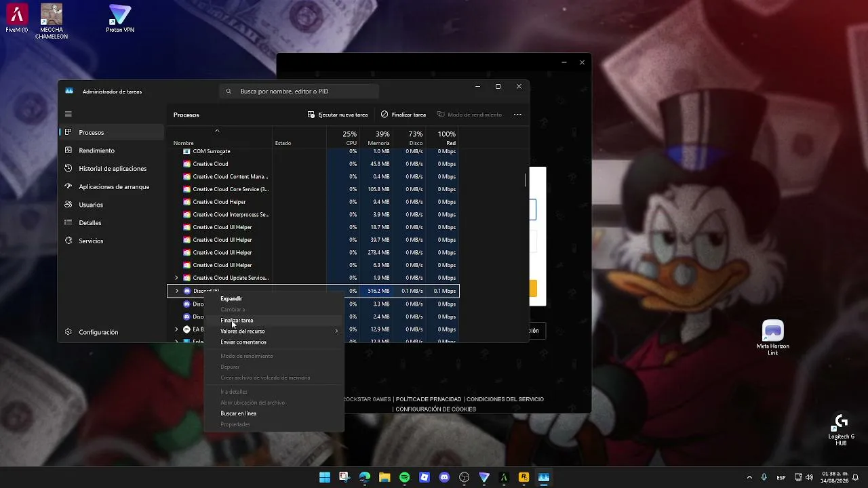Image resolution: width=868 pixels, height=488 pixels.
Task: Select Enviar comentarios in the context menu
Action: [x=274, y=342]
